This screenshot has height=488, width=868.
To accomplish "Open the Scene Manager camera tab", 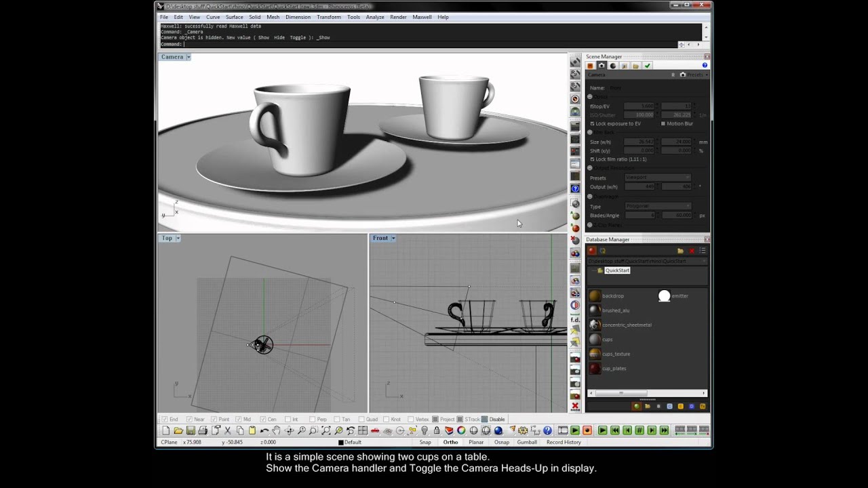I will click(x=601, y=66).
